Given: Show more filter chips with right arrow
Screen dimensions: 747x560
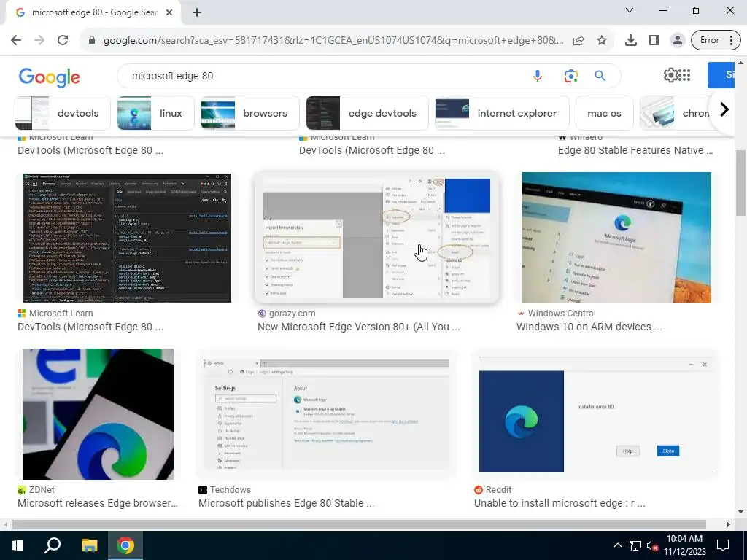Looking at the screenshot, I should (x=724, y=109).
